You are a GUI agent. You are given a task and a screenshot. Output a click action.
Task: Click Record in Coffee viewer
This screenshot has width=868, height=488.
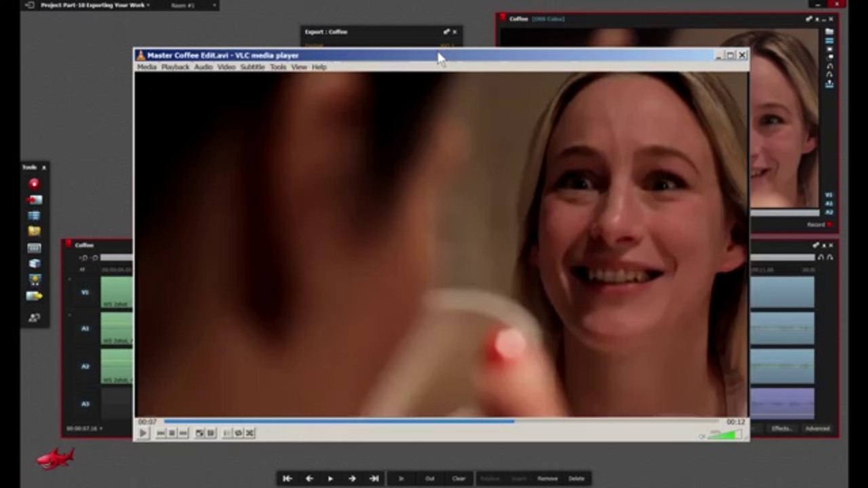pyautogui.click(x=818, y=224)
